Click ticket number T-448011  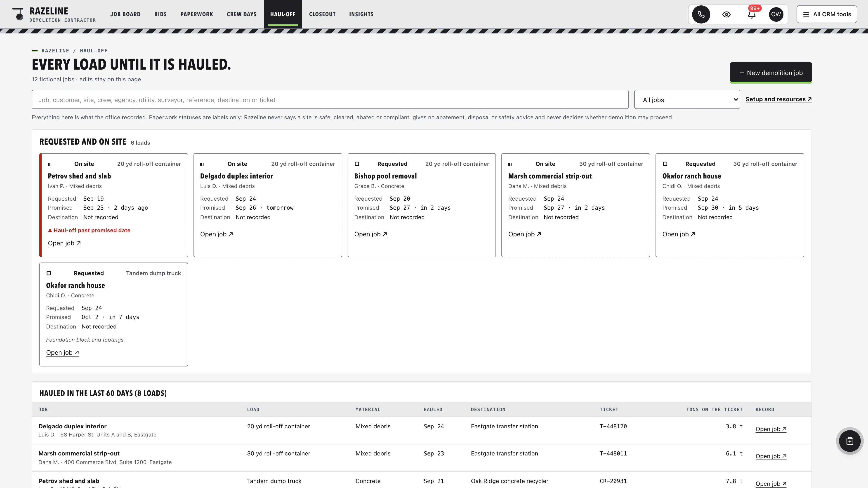pyautogui.click(x=613, y=454)
